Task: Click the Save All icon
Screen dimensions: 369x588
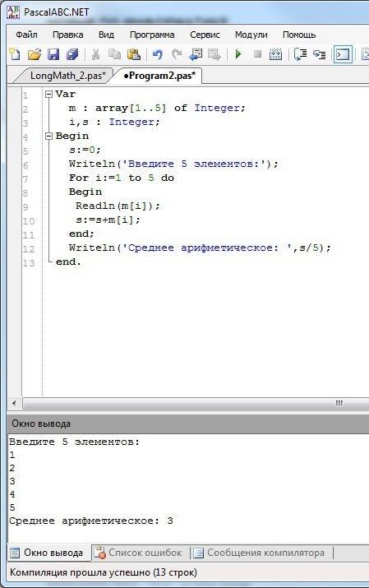Action: point(72,54)
